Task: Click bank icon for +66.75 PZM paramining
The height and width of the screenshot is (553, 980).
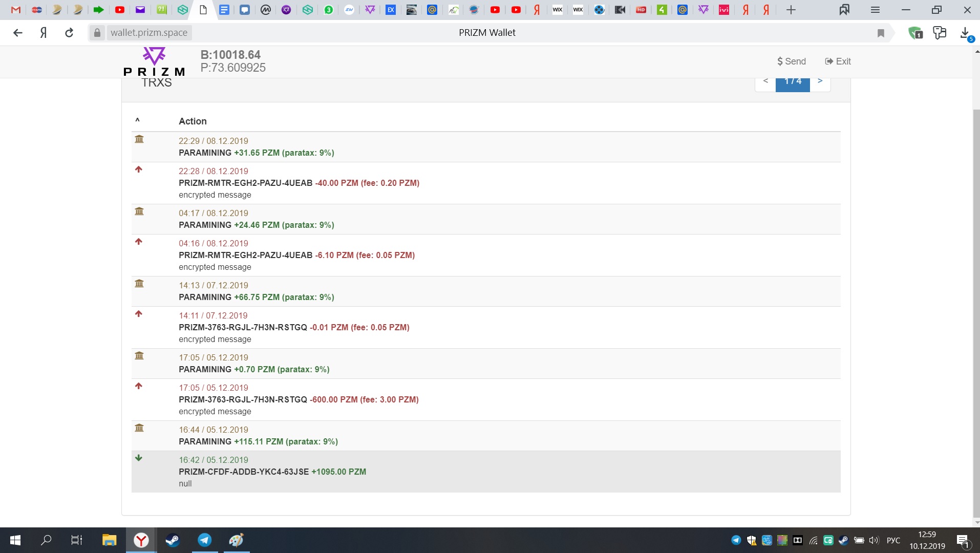Action: click(139, 284)
